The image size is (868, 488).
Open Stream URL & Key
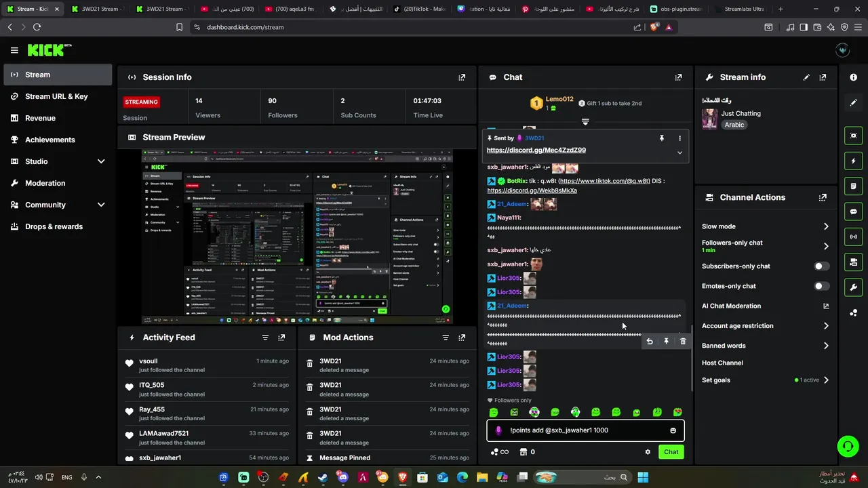point(58,96)
